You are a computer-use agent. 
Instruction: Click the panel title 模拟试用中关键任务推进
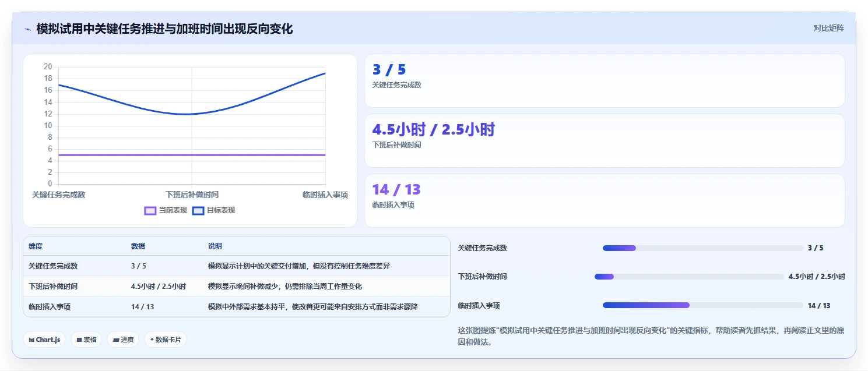click(x=164, y=29)
